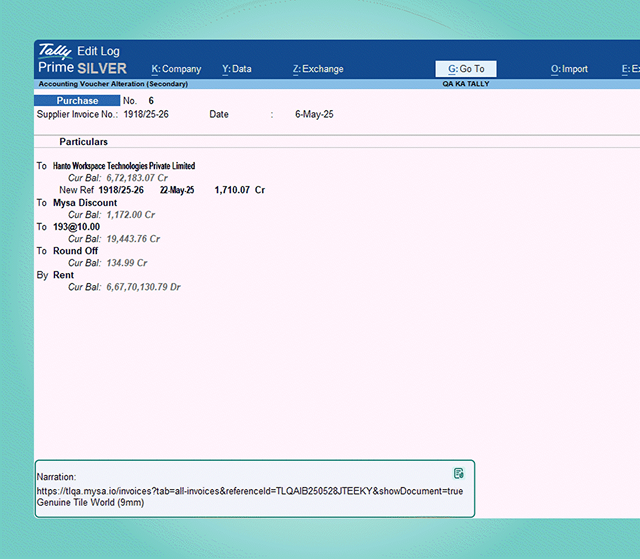This screenshot has height=560, width=640.
Task: Select the Rent ledger entry
Action: pyautogui.click(x=63, y=275)
